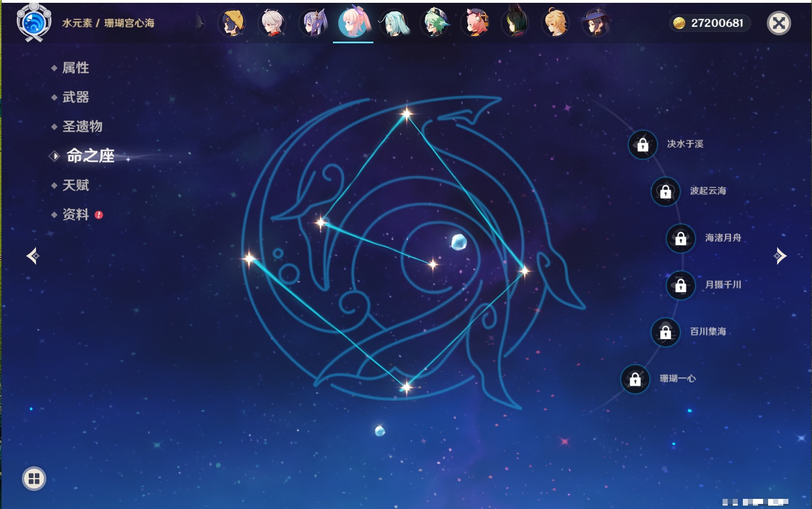
Task: Click the topmost star of the constellation
Action: tap(406, 114)
